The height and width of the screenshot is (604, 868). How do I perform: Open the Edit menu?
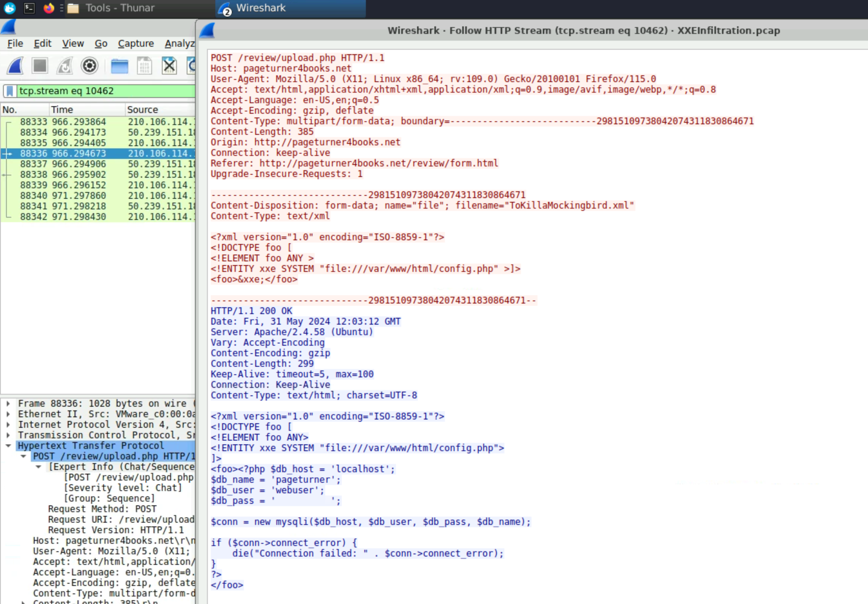[x=42, y=44]
